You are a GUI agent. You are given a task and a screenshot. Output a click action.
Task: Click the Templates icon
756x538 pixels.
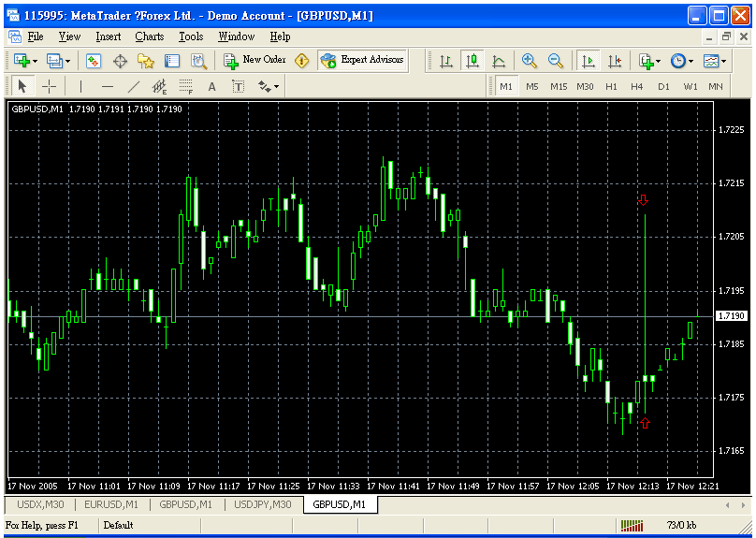711,61
